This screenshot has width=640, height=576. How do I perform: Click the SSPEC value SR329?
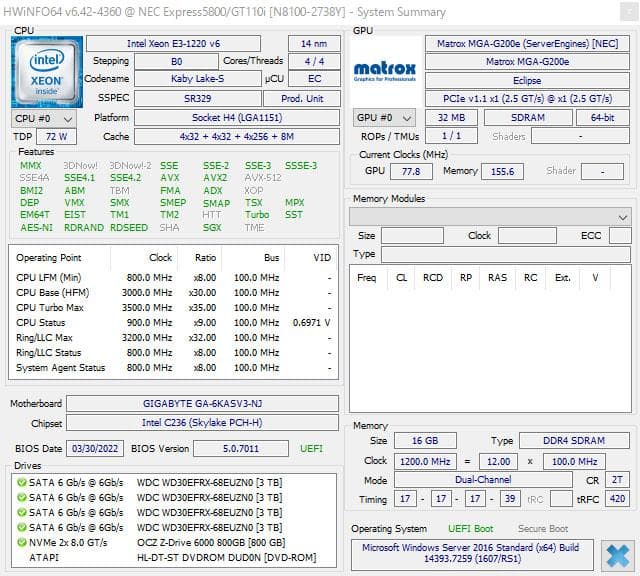198,99
